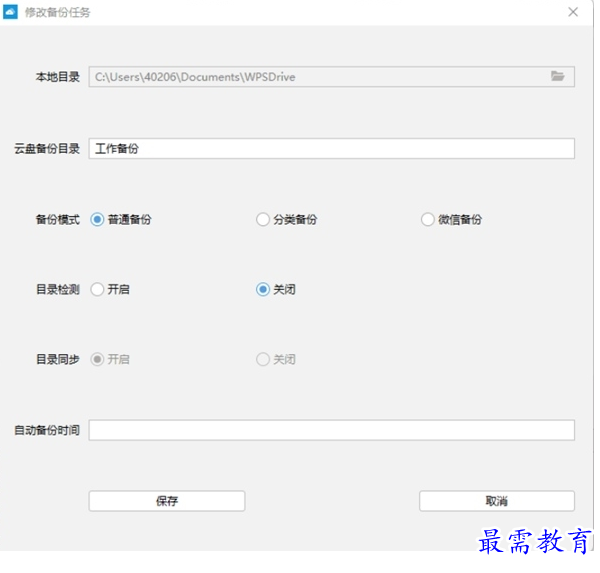Click the 目录检测 label
The image size is (600, 573).
pyautogui.click(x=58, y=289)
